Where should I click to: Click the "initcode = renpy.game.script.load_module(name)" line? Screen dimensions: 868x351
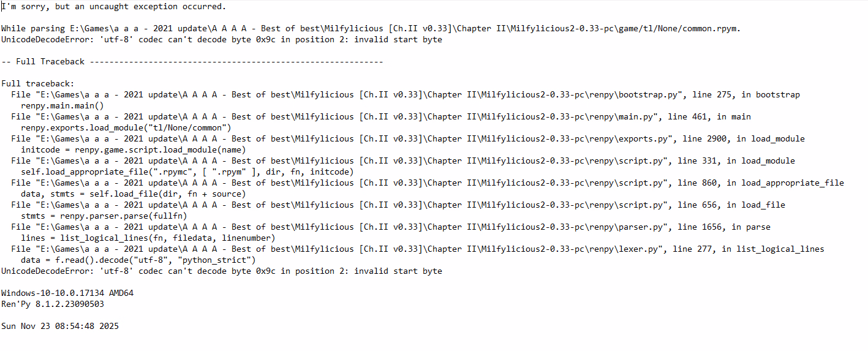click(x=133, y=150)
